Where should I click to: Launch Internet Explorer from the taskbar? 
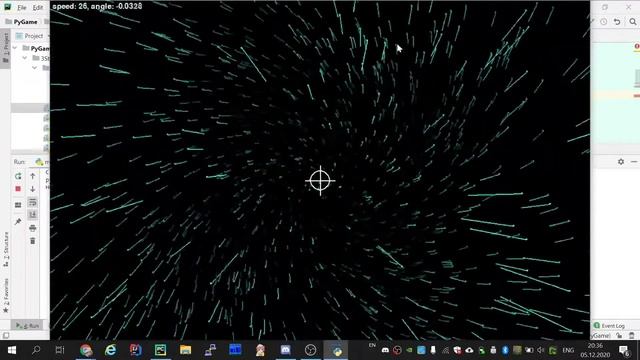[x=110, y=350]
